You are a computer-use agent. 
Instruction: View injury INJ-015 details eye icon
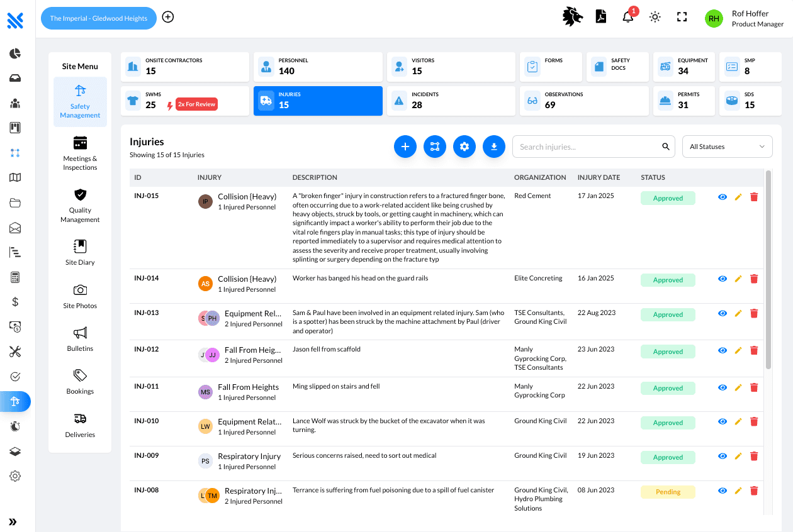coord(723,197)
